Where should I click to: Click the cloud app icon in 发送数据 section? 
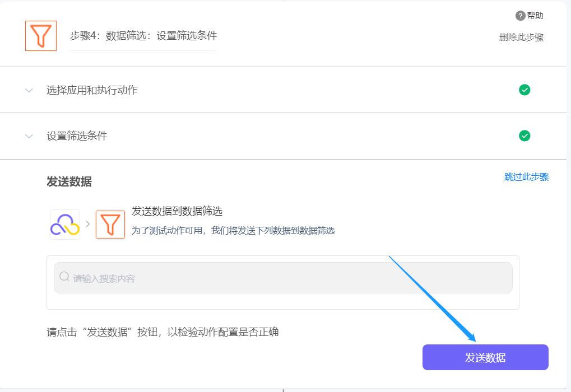64,223
